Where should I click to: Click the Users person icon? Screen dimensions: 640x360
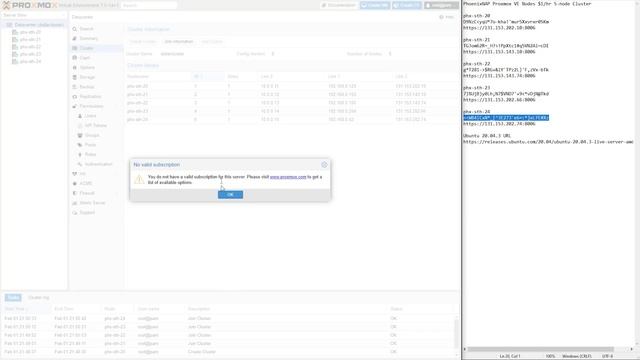click(x=80, y=116)
